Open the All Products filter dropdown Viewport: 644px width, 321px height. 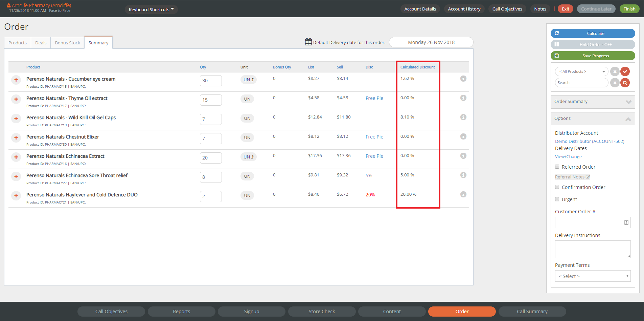point(581,71)
